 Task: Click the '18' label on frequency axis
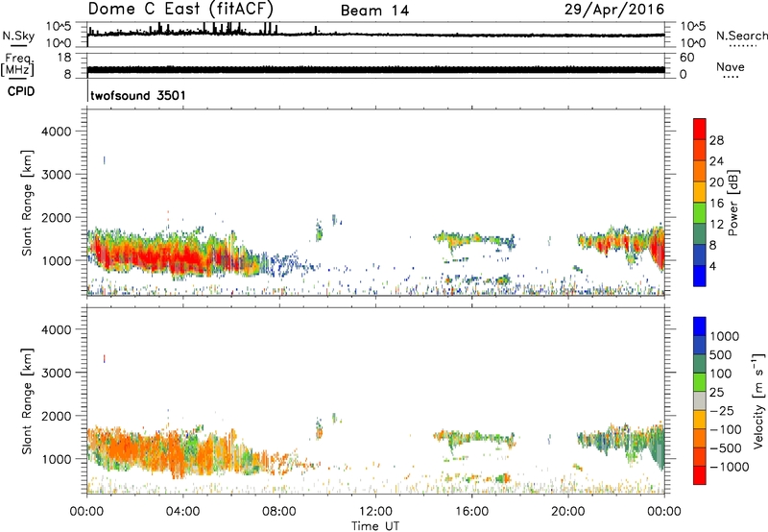(64, 58)
